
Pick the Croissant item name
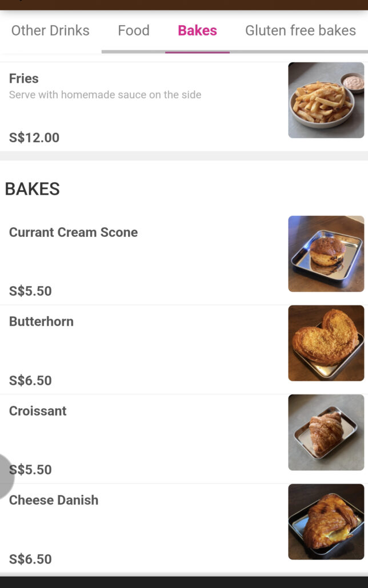[38, 411]
